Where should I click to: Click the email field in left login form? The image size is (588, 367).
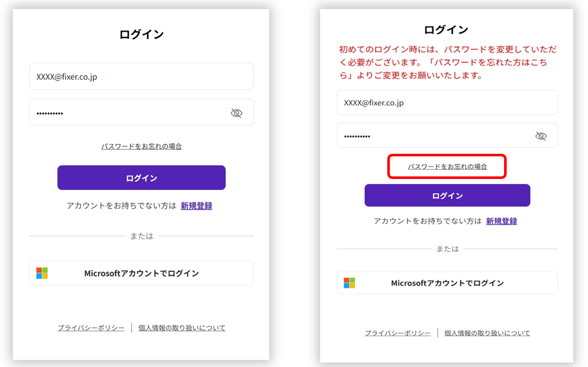coord(141,76)
